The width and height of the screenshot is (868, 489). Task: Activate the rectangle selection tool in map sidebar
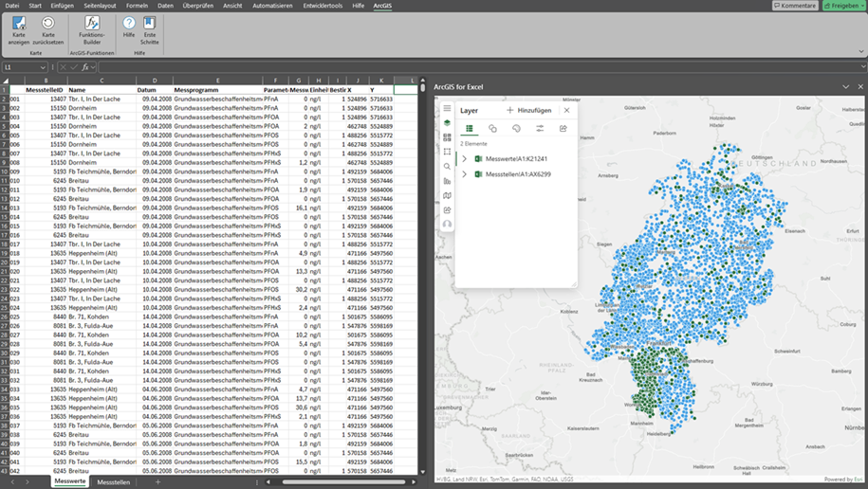(x=448, y=152)
